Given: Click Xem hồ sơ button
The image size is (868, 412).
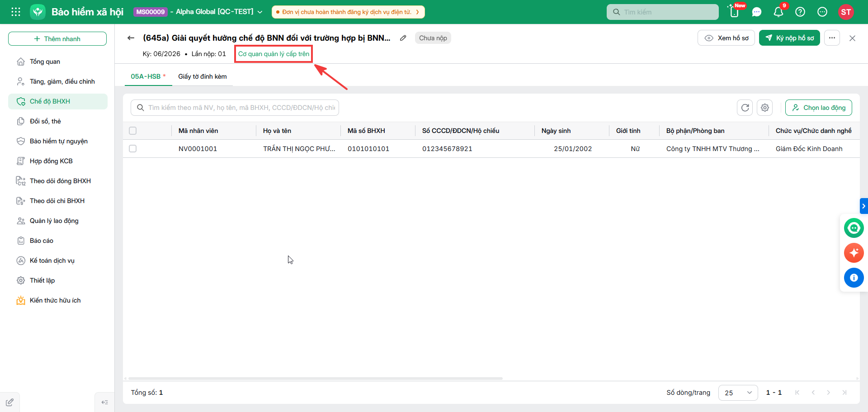Looking at the screenshot, I should coord(726,38).
